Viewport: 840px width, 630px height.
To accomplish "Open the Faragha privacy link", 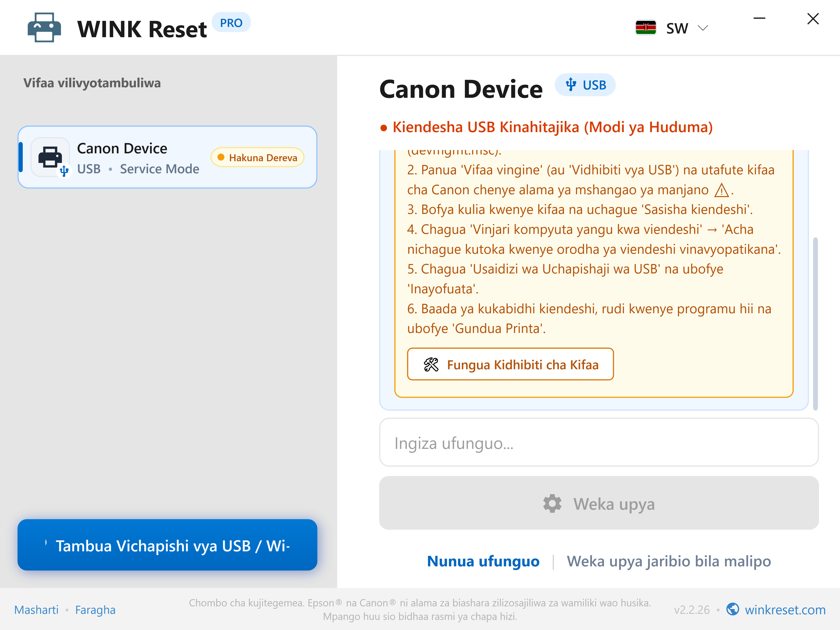I will 95,610.
